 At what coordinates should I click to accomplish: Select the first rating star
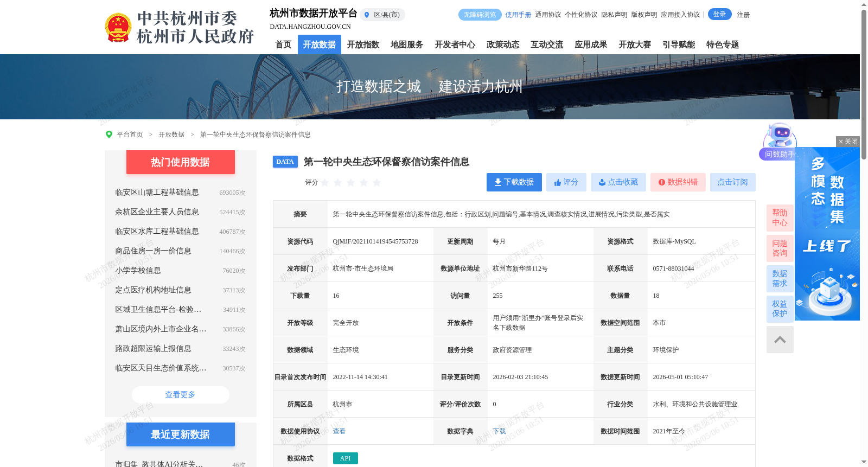click(x=325, y=183)
